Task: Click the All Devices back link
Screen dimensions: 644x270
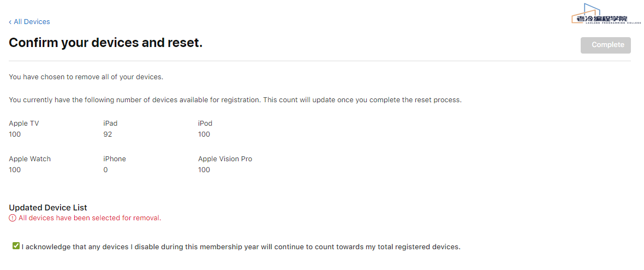Action: [x=32, y=22]
